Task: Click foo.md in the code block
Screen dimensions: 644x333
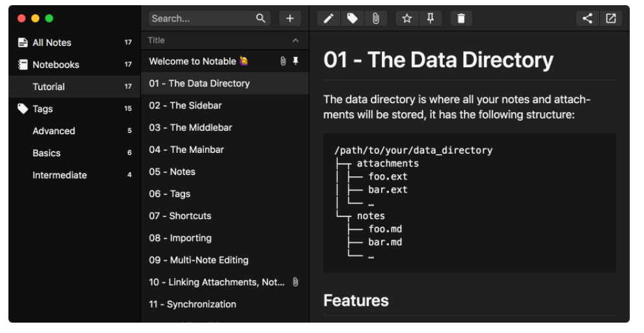Action: (x=385, y=229)
